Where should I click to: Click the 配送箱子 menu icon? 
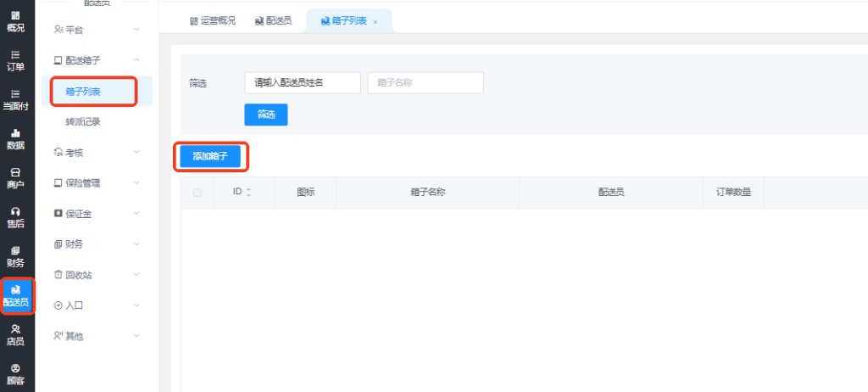click(x=58, y=60)
